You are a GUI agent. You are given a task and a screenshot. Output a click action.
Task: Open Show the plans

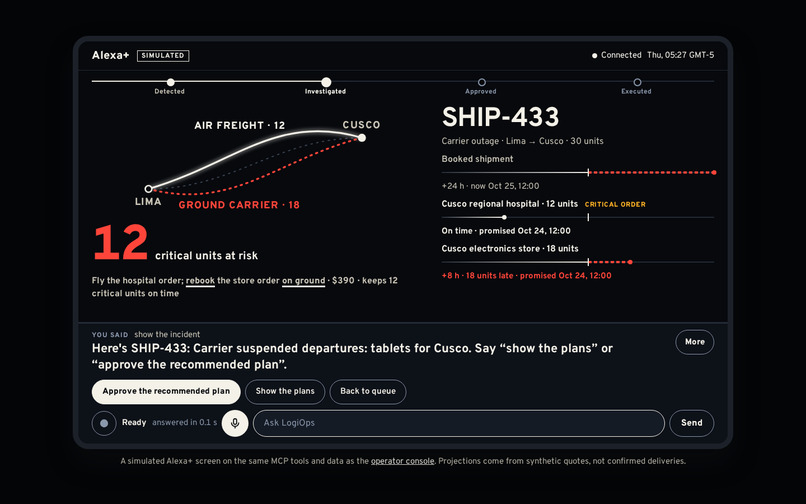pyautogui.click(x=285, y=391)
